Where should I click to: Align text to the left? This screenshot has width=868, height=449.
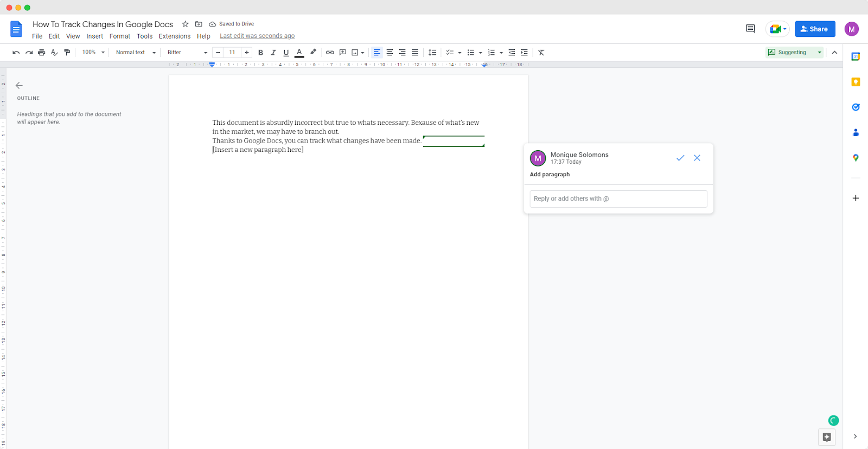click(x=377, y=53)
